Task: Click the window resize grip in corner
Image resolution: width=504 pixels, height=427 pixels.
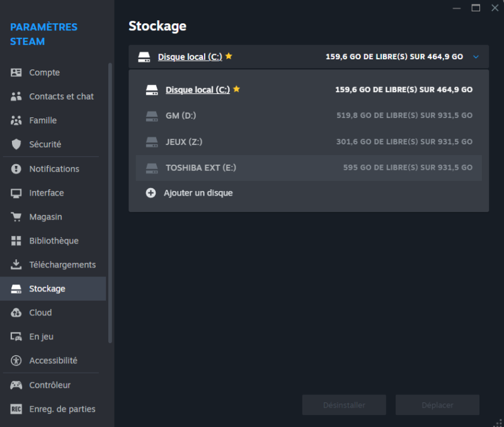Action: point(498,423)
